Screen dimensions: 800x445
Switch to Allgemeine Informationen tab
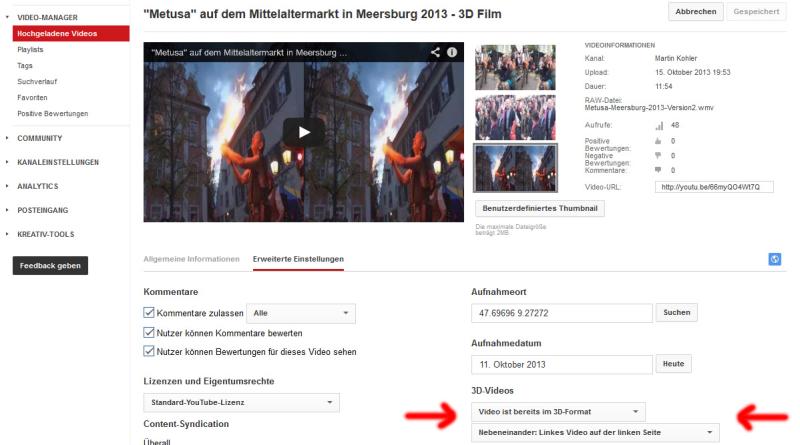tap(191, 259)
